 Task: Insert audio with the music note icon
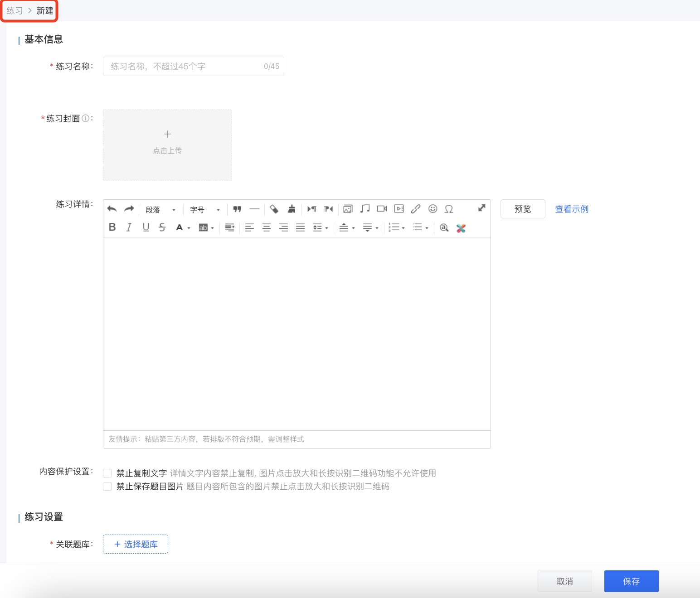[365, 208]
